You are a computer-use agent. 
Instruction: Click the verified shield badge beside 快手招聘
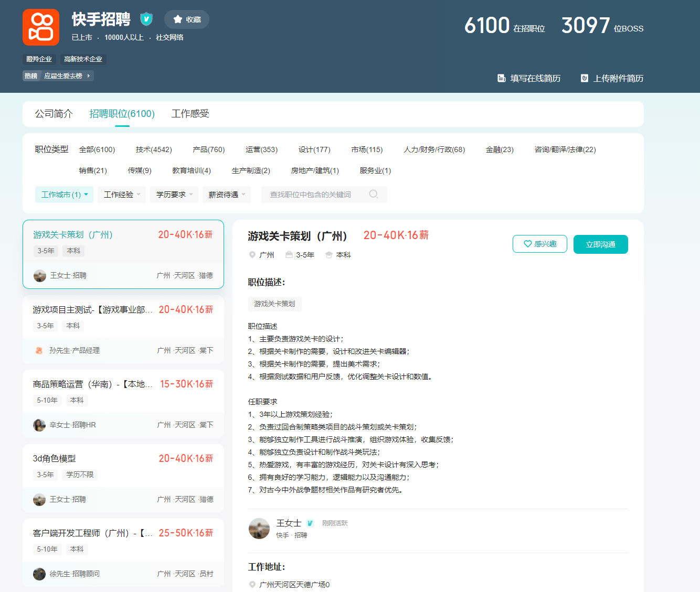[x=146, y=19]
